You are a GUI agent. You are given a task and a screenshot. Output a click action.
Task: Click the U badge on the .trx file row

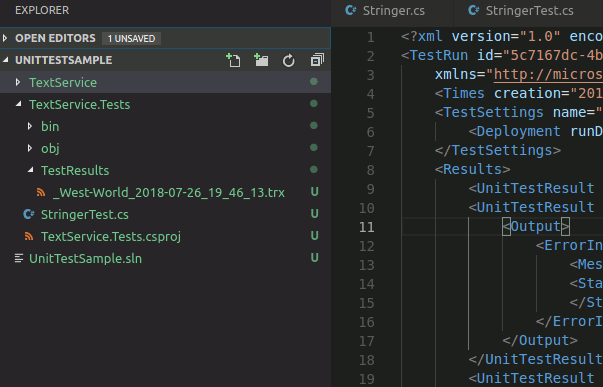[314, 192]
